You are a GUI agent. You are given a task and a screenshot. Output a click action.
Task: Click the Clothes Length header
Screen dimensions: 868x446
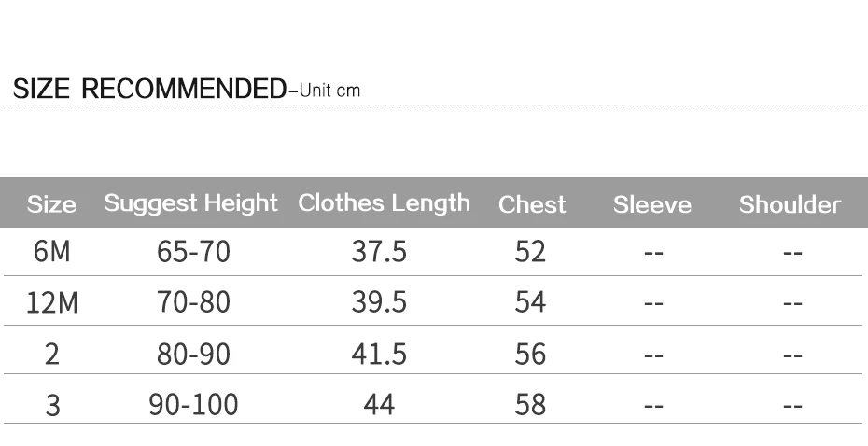(385, 204)
